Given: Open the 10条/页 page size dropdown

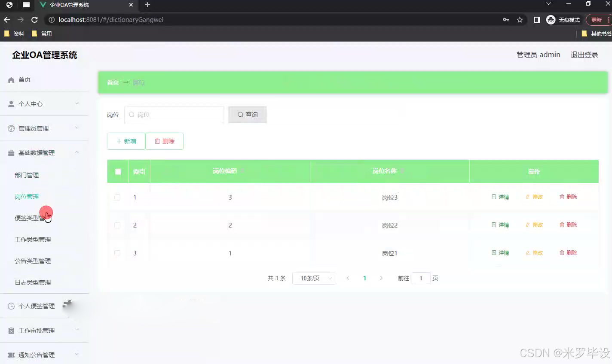Looking at the screenshot, I should pos(314,278).
